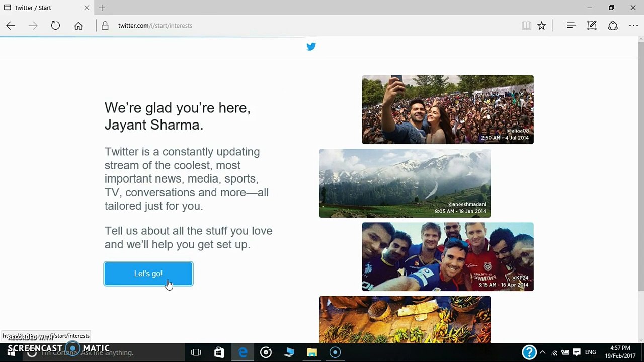Screen dimensions: 644x362
Task: Toggle reading view icon
Action: pyautogui.click(x=526, y=26)
